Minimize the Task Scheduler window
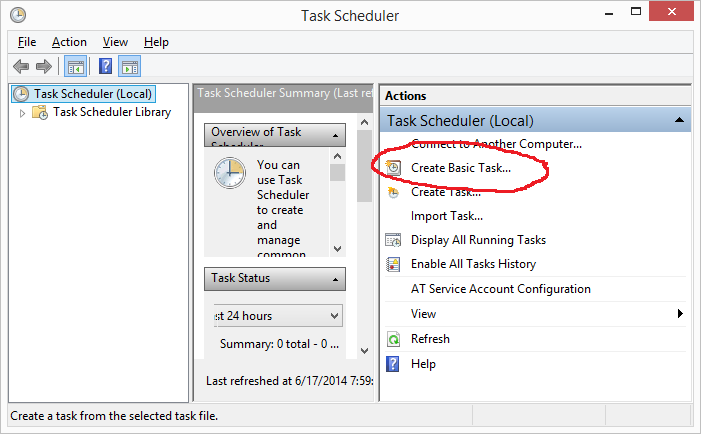701x434 pixels. [608, 13]
